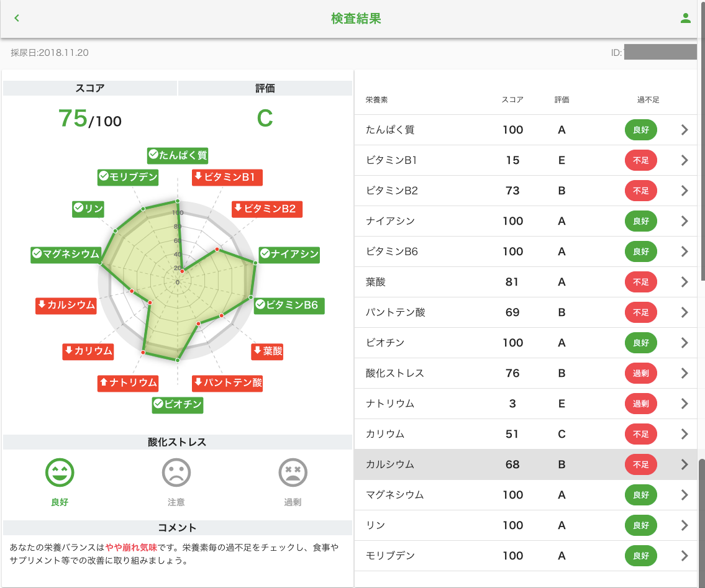Click the happy 良好 face icon
The height and width of the screenshot is (588, 705).
(x=60, y=473)
